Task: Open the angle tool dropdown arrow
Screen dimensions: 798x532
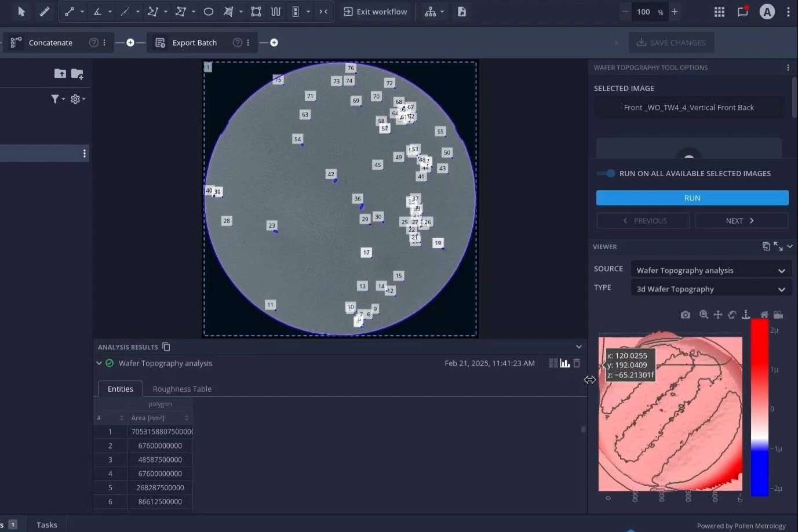Action: (x=110, y=12)
